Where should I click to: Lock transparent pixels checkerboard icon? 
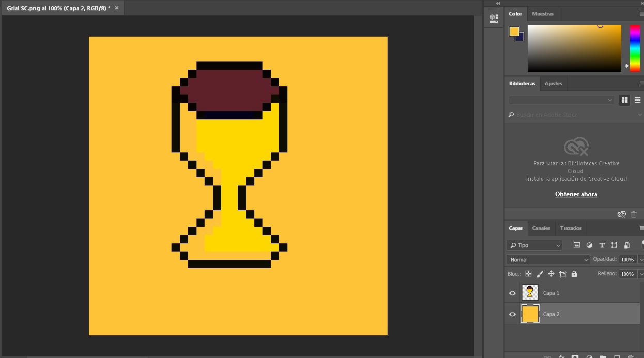tap(528, 274)
